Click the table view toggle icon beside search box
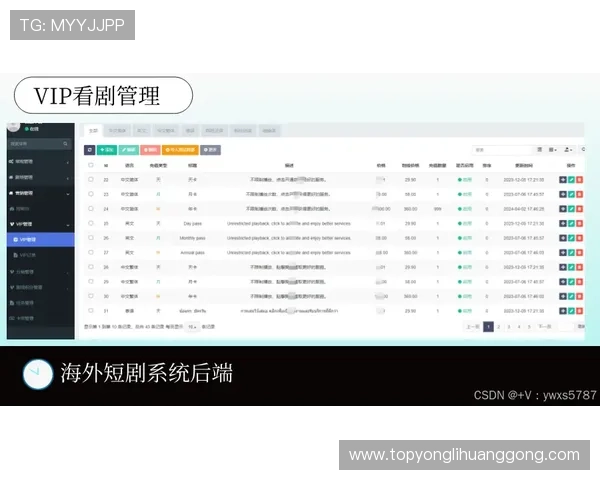Viewport: 600px width, 480px height. point(540,150)
